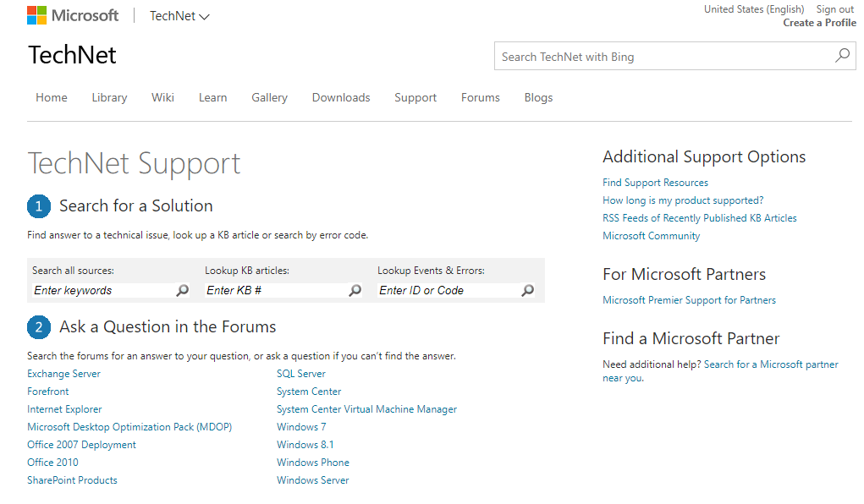Image resolution: width=864 pixels, height=504 pixels.
Task: Click the 'For Microsoft Partners' heading
Action: [685, 274]
